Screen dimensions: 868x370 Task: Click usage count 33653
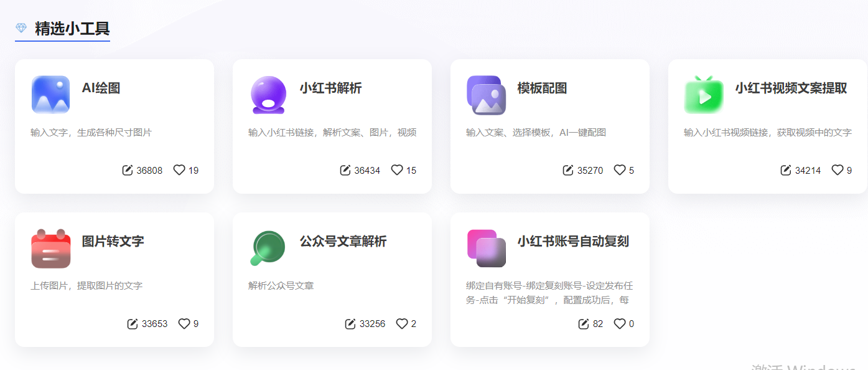coord(154,324)
